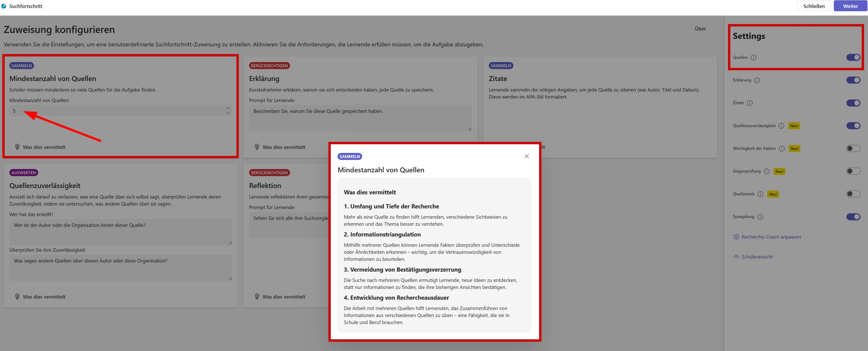
Task: Turn on the Gegenprüfung toggle
Action: tap(853, 171)
